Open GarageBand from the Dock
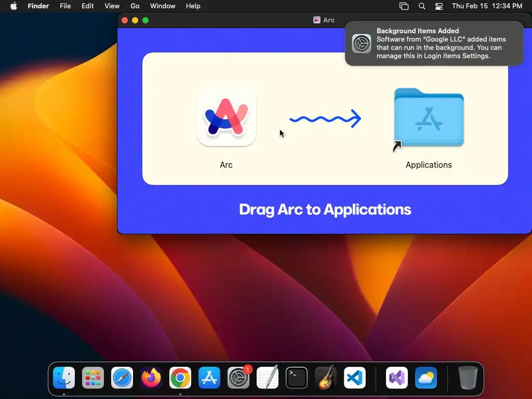 326,378
